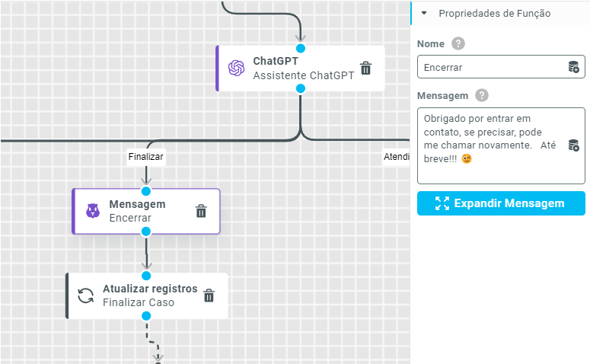Delete the Mensagem Encerrar node
590x364 pixels.
click(x=201, y=211)
